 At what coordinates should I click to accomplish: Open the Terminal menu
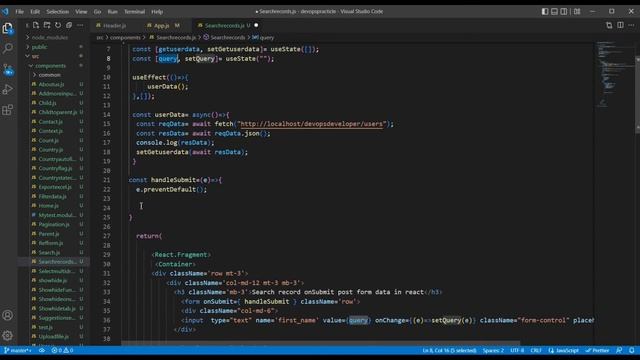click(134, 11)
